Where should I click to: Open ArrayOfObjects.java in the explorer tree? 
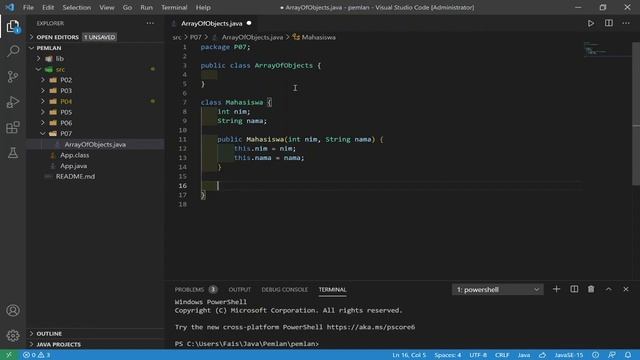click(x=95, y=144)
